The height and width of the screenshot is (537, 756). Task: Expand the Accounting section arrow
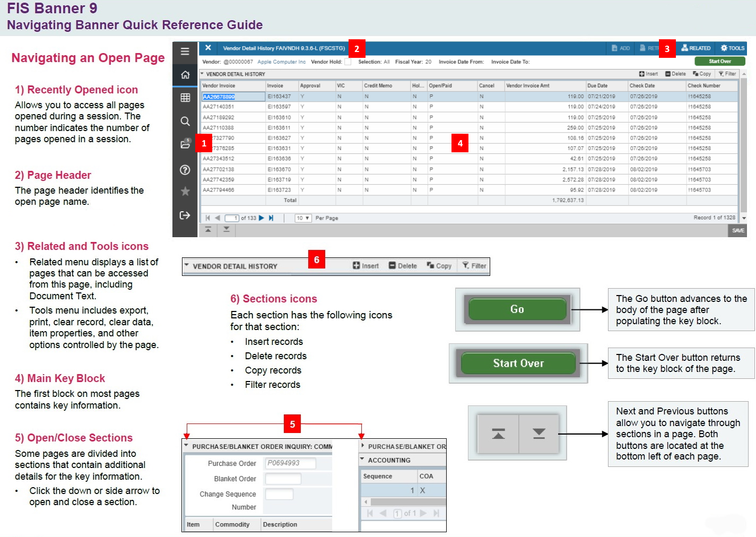click(x=362, y=460)
